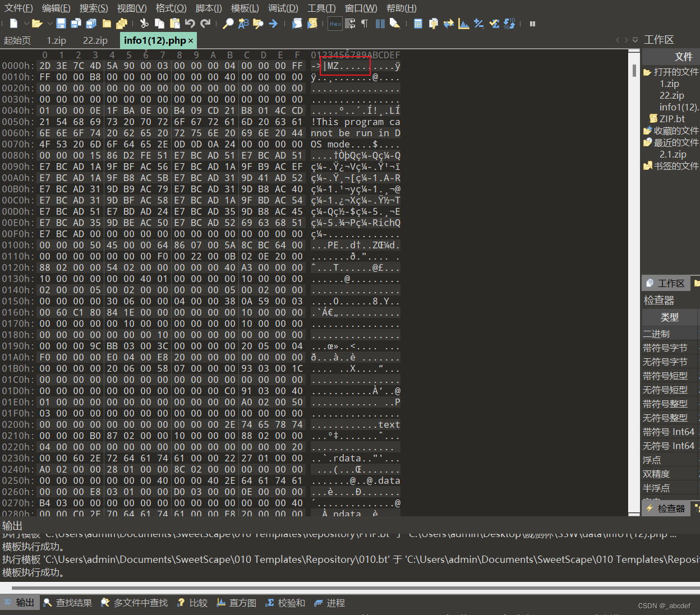Click the Goto blue arrow icon
700x615 pixels.
[273, 24]
